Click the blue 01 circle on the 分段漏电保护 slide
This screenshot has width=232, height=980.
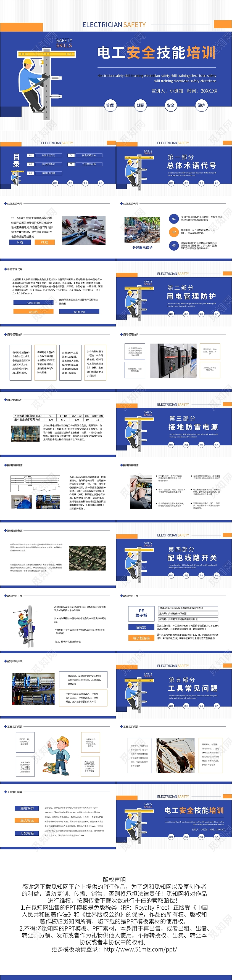[x=174, y=219]
